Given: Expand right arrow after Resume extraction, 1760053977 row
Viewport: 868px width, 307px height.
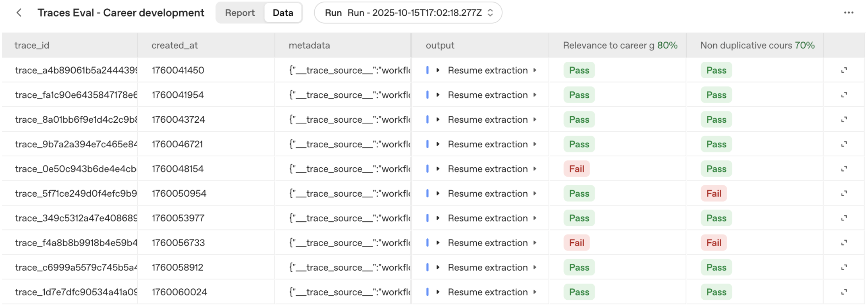Looking at the screenshot, I should pos(535,218).
